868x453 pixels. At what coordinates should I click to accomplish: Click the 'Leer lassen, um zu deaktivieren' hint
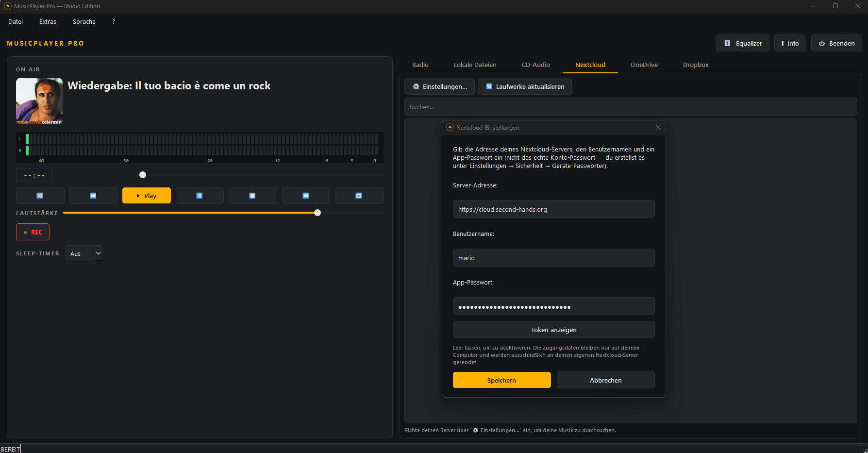tap(546, 355)
